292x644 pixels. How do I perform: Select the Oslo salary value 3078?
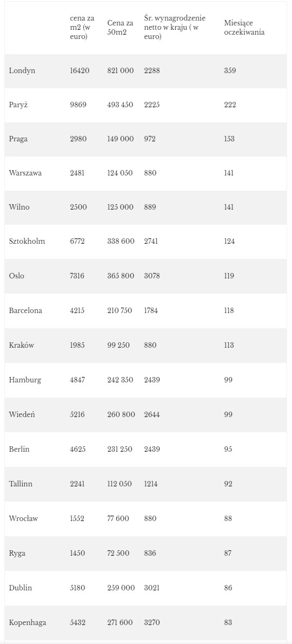click(x=152, y=276)
